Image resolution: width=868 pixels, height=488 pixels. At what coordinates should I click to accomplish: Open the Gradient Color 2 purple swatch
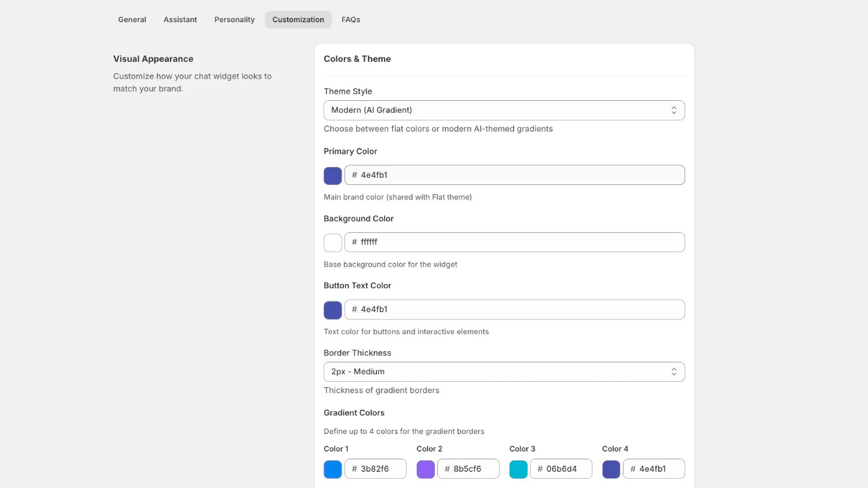pos(425,470)
